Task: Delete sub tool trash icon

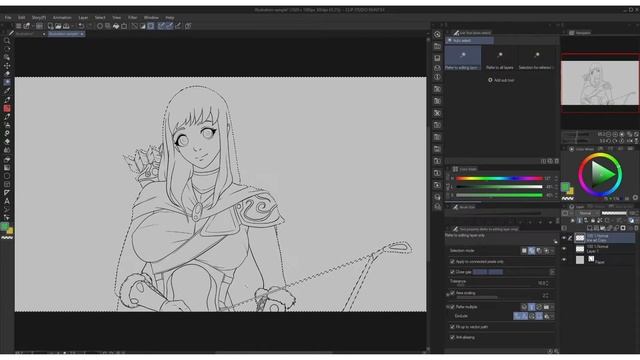Action: (556, 161)
